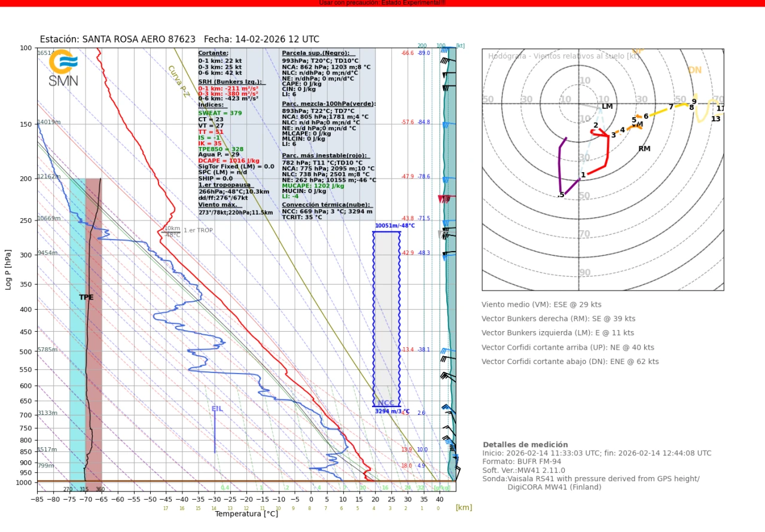Click the height label '16514m'
765x532 pixels.
pyautogui.click(x=49, y=53)
